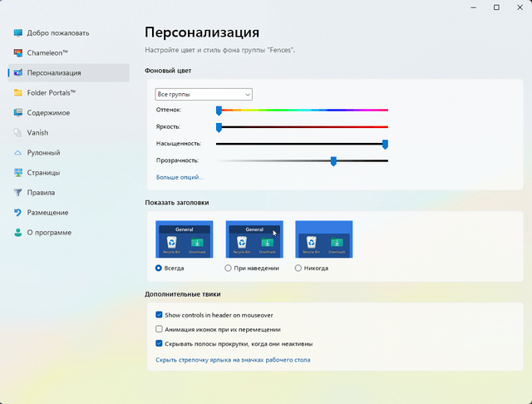Click the Прозрачность slider handle
Screen dimensions: 532x404
(x=333, y=161)
